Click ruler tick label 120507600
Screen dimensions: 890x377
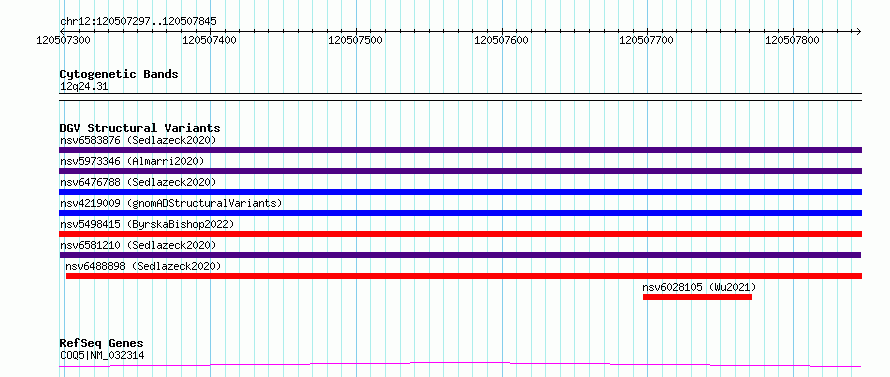point(501,40)
